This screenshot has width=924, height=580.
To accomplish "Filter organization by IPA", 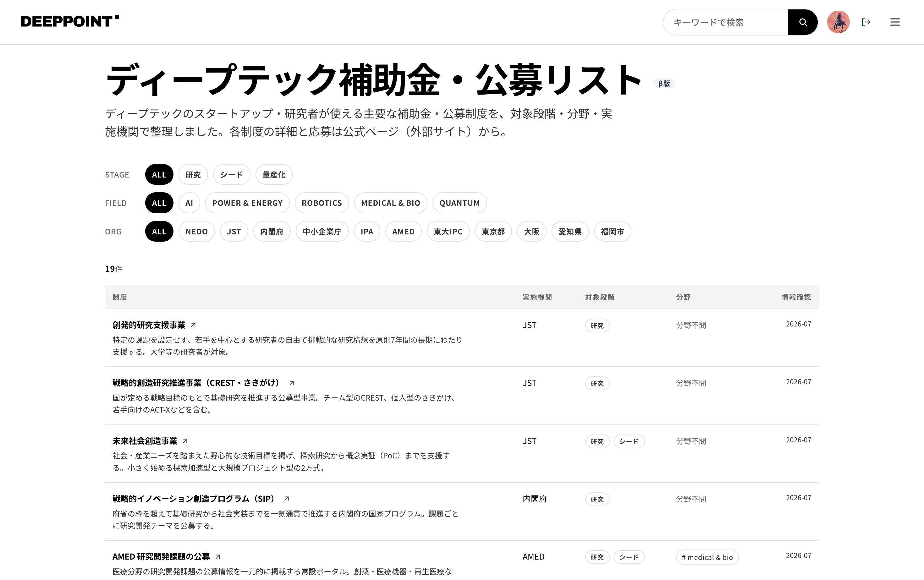I will [x=367, y=231].
